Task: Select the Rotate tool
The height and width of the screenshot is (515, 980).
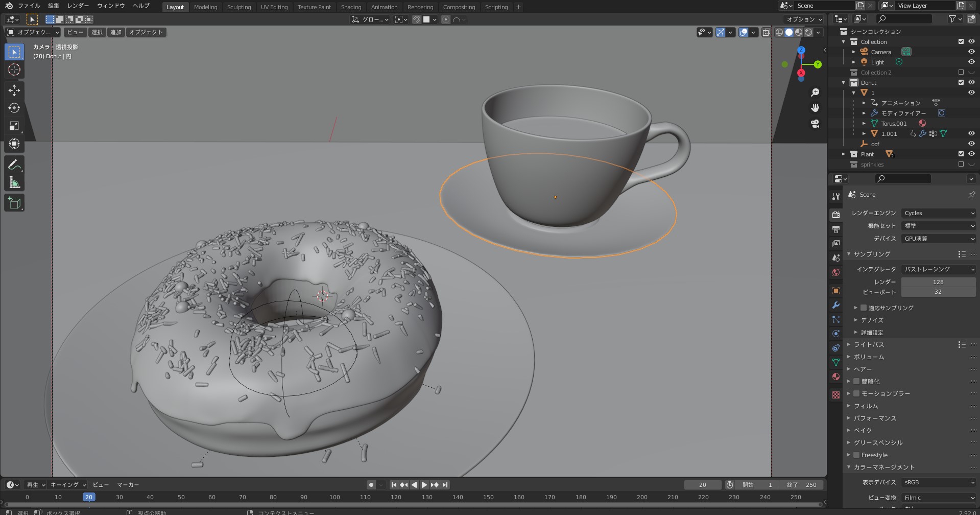Action: pos(14,108)
